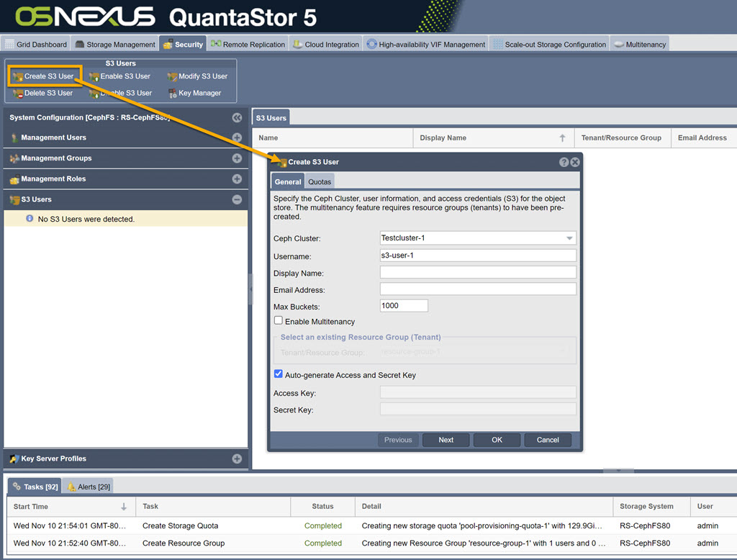Sort by the Display Name column header
The width and height of the screenshot is (737, 560).
pos(494,137)
